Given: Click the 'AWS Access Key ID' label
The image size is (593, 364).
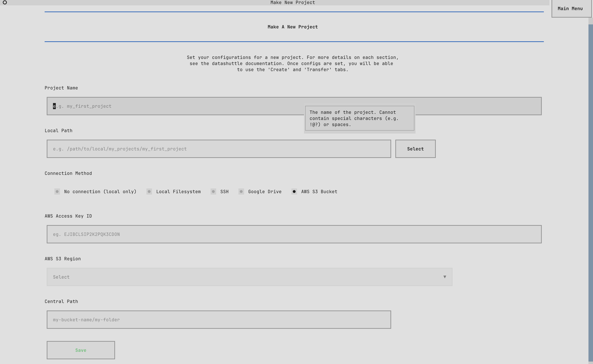Looking at the screenshot, I should 68,216.
